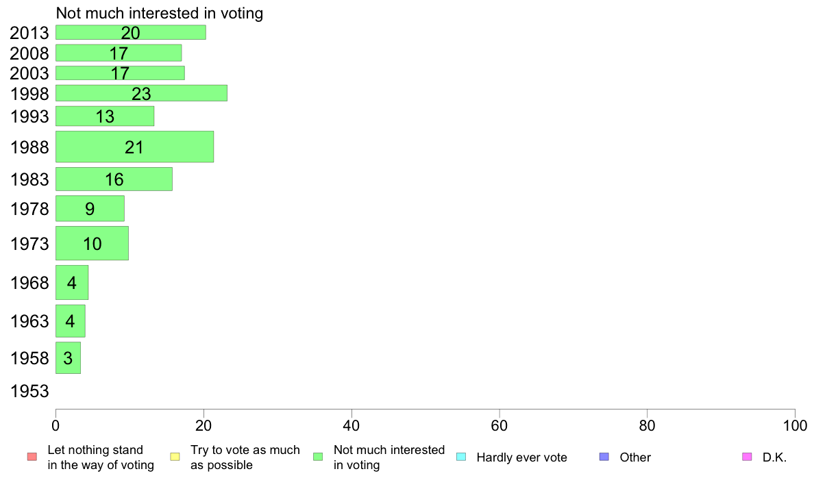Click the 1993 bar showing 13
The width and height of the screenshot is (814, 504).
point(105,116)
